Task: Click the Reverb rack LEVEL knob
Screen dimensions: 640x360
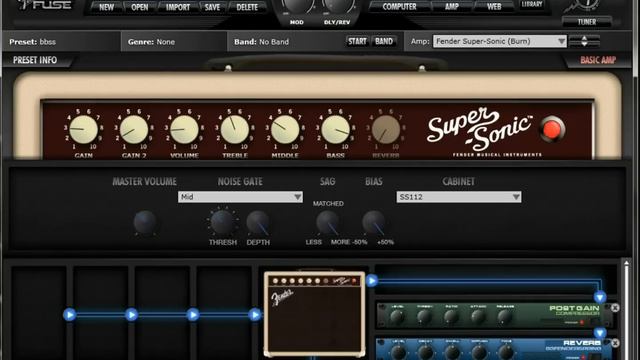Action: tap(398, 352)
